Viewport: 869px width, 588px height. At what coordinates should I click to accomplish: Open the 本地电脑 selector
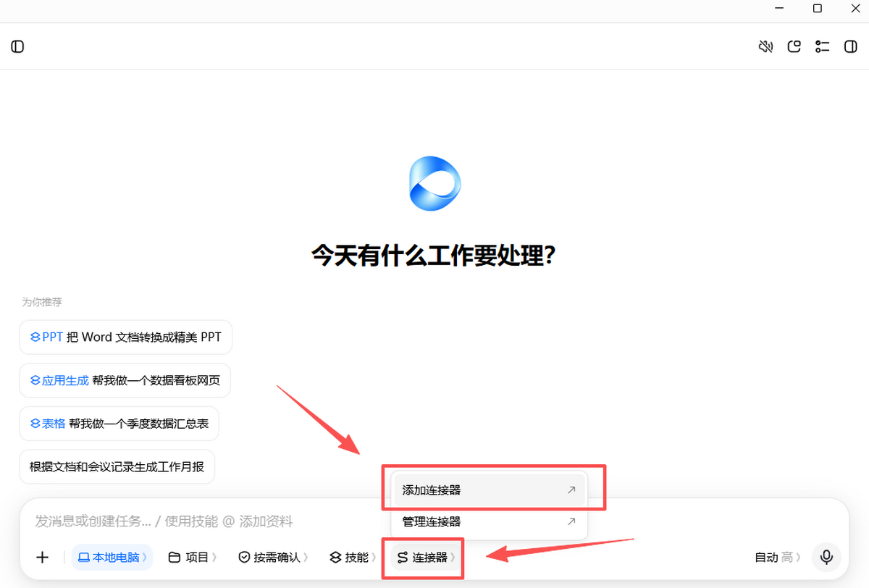click(x=112, y=557)
